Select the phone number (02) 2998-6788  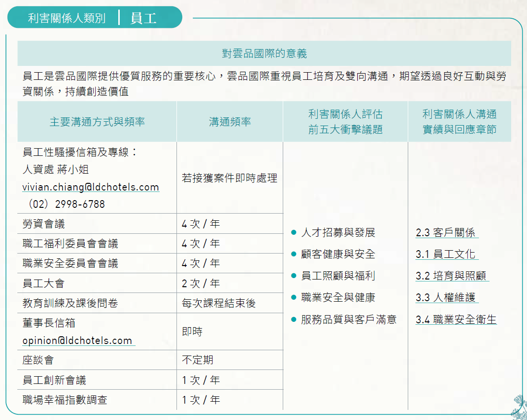click(67, 204)
